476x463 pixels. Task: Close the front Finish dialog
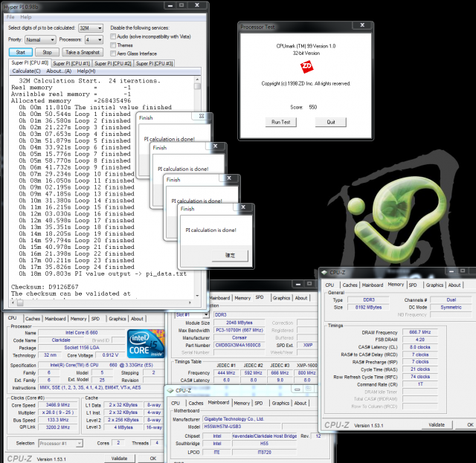pyautogui.click(x=243, y=207)
